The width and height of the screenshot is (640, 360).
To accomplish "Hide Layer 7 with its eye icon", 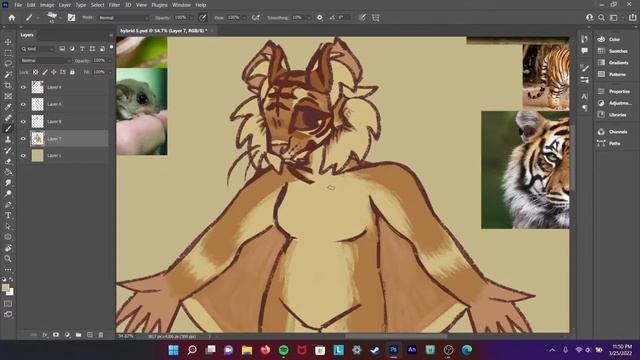I will tap(23, 138).
